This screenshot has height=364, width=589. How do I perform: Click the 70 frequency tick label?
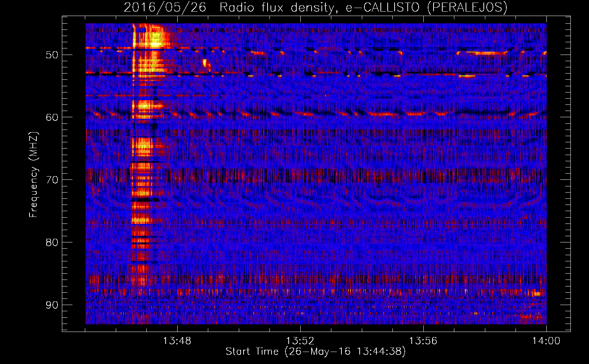pyautogui.click(x=52, y=180)
